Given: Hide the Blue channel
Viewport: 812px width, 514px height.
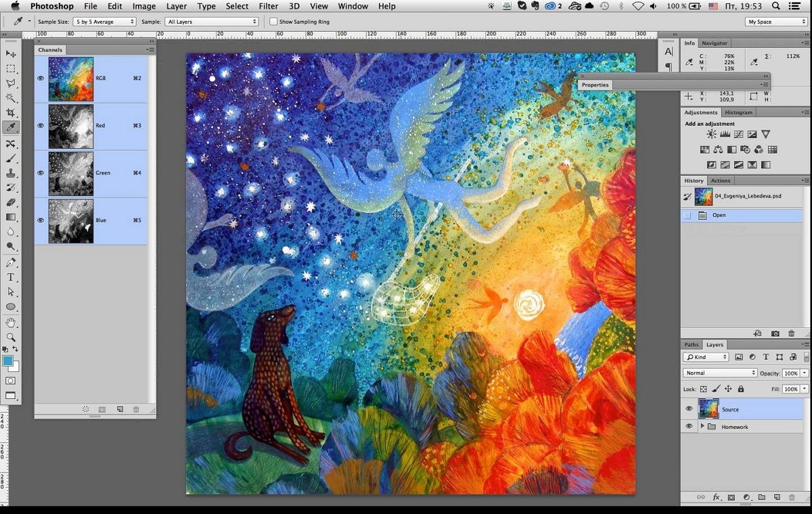Looking at the screenshot, I should tap(41, 220).
